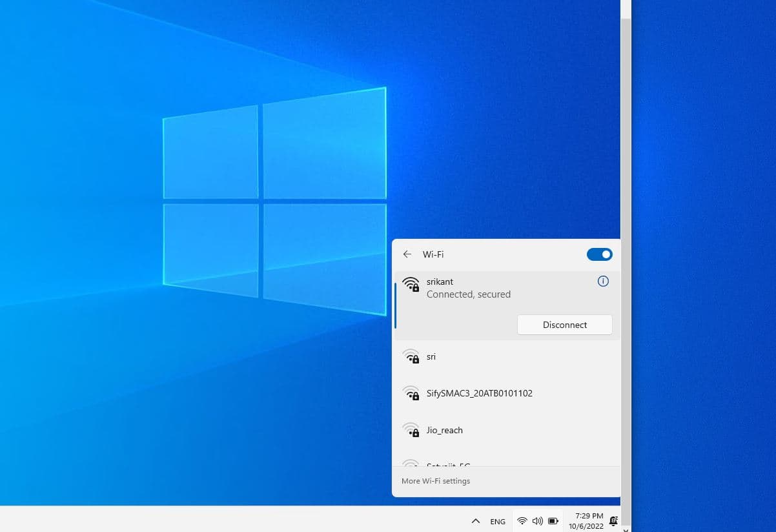Click the taskbar volume speaker icon
Image resolution: width=776 pixels, height=532 pixels.
[x=538, y=520]
